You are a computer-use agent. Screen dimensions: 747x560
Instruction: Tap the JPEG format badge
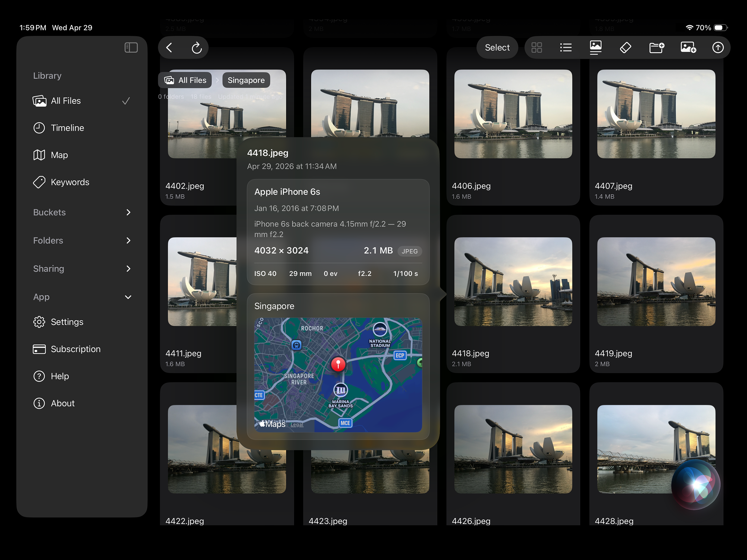point(410,251)
